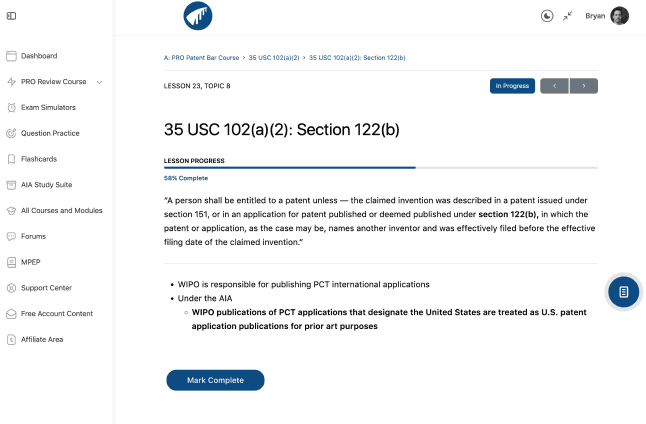
Task: Open the PRO Patent Bar Course breadcrumb
Action: 201,58
